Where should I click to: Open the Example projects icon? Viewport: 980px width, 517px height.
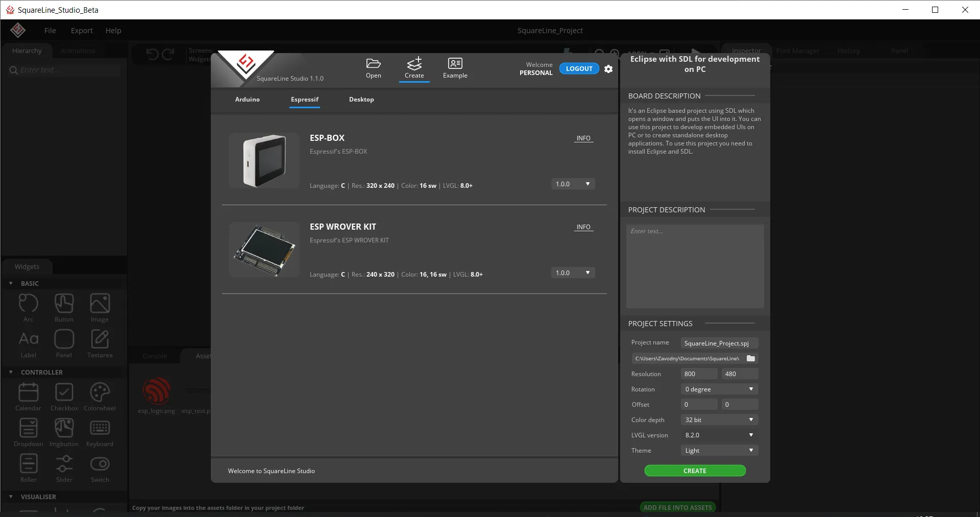[455, 64]
